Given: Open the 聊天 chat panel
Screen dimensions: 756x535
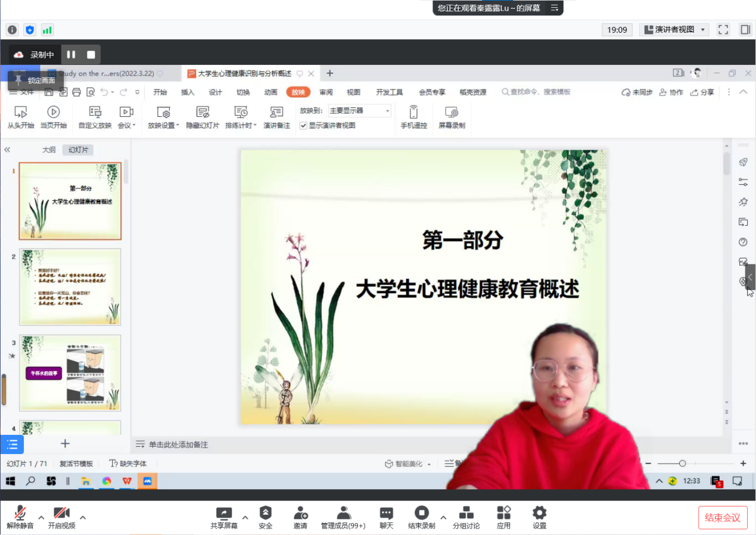Looking at the screenshot, I should click(387, 513).
